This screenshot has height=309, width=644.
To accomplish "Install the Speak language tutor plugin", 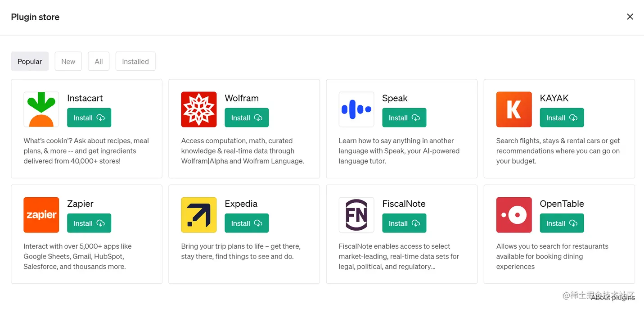I will 404,118.
